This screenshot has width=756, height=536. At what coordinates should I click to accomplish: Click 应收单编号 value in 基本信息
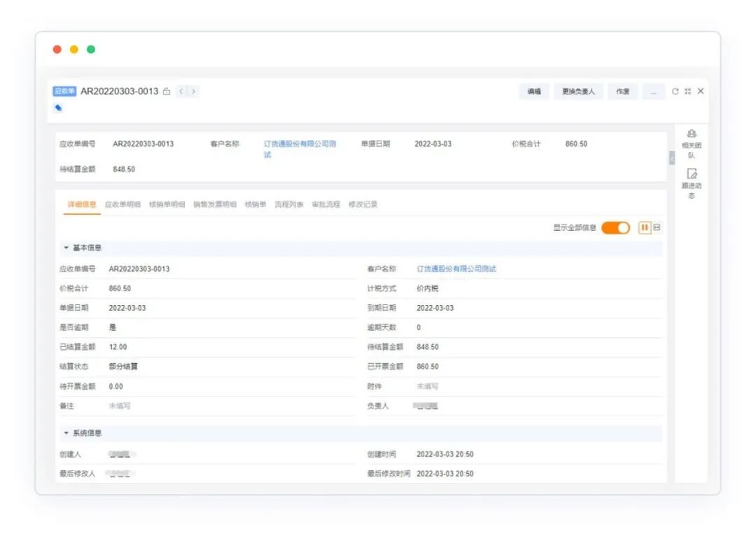[x=139, y=269]
